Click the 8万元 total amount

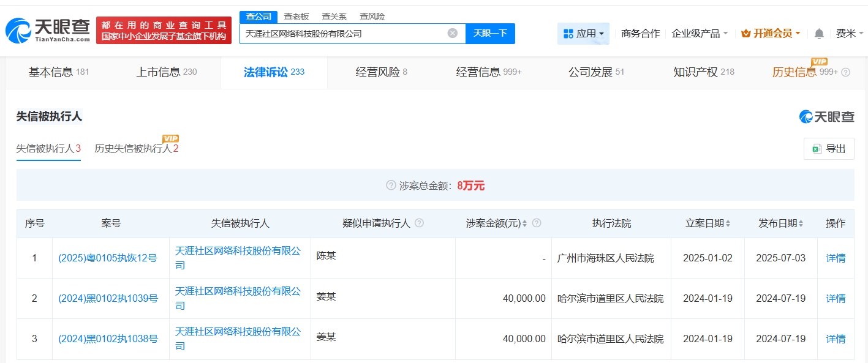tap(470, 185)
